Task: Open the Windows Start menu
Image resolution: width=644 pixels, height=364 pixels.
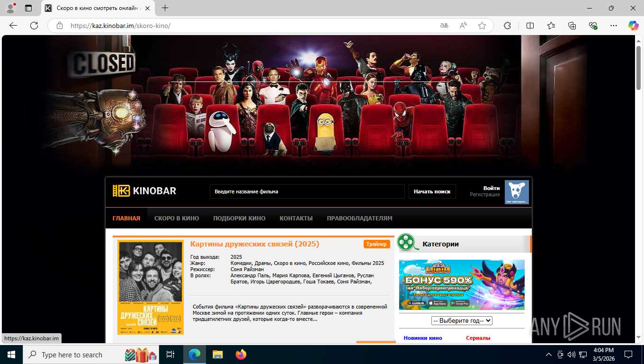Action: click(x=11, y=355)
